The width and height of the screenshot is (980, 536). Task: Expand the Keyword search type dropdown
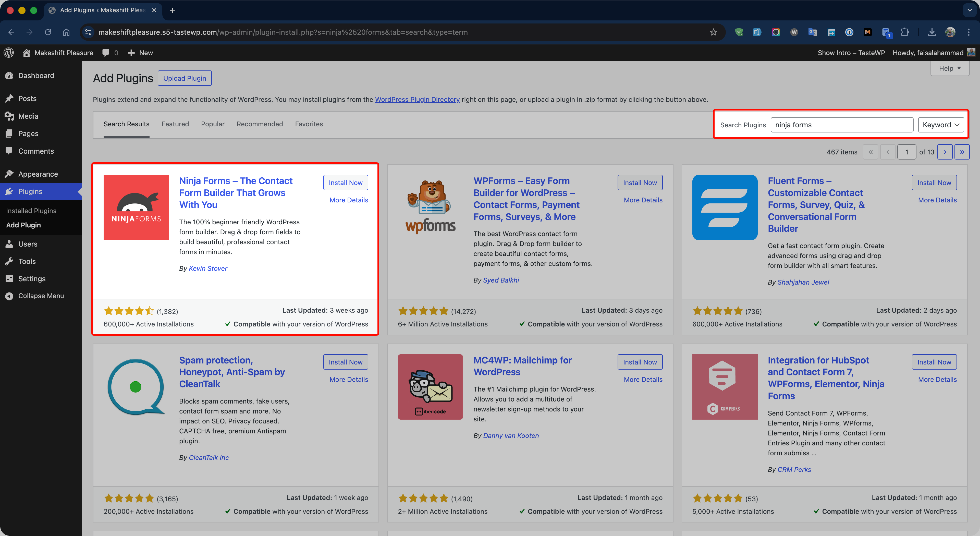(x=941, y=125)
